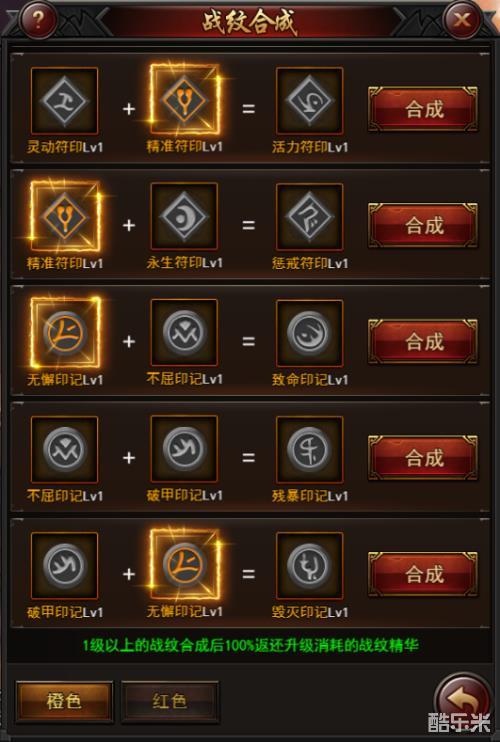The width and height of the screenshot is (500, 742).
Task: Click 合成 button for 活力符印
Action: (423, 109)
